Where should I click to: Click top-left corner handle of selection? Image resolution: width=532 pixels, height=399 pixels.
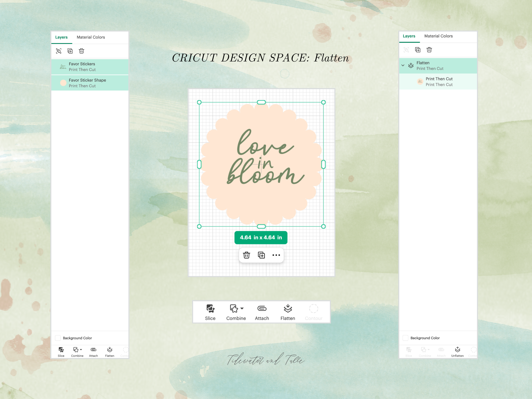point(199,102)
